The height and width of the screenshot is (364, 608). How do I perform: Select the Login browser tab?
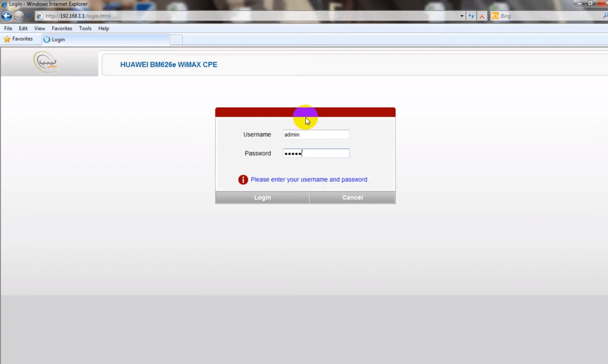(106, 39)
